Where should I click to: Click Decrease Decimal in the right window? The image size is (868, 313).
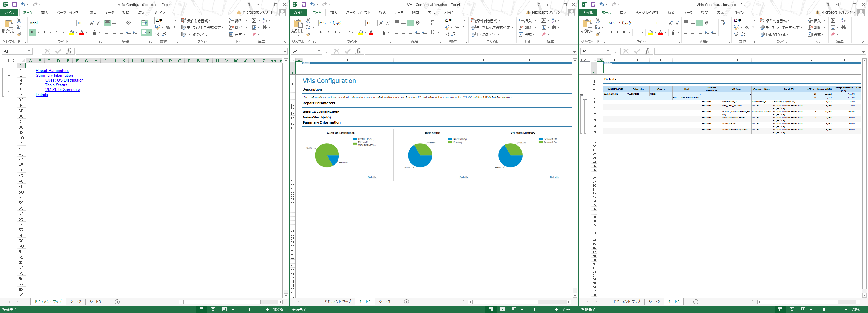pos(743,34)
